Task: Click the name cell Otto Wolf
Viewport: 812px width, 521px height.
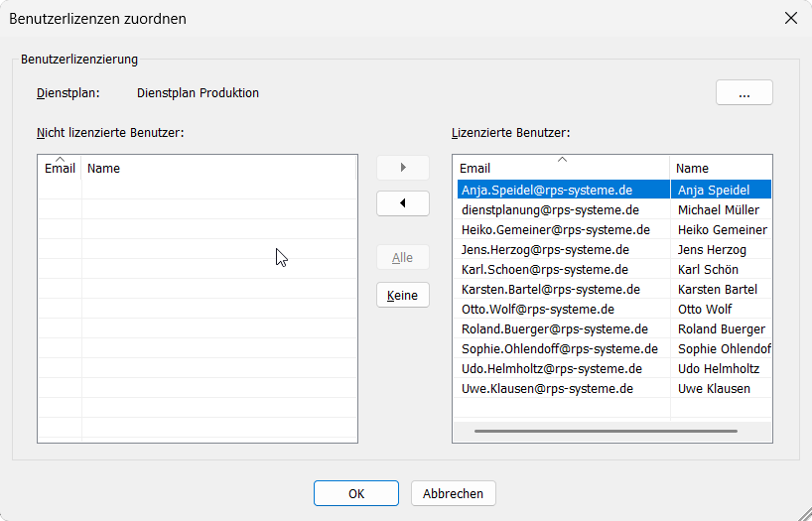Action: [x=721, y=310]
